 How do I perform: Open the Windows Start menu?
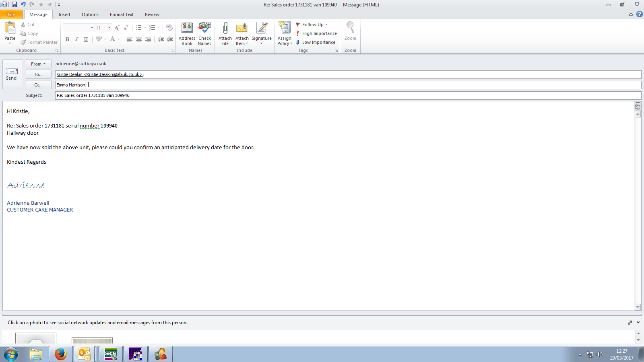point(11,354)
